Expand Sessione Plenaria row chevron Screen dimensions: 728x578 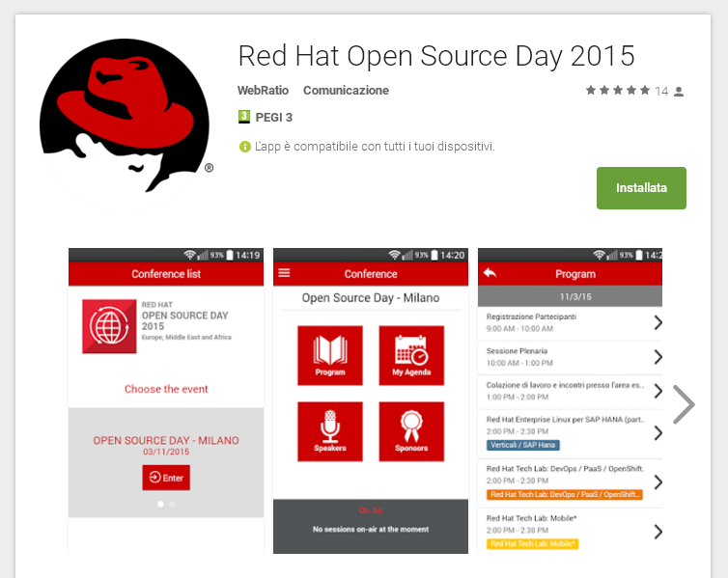658,357
